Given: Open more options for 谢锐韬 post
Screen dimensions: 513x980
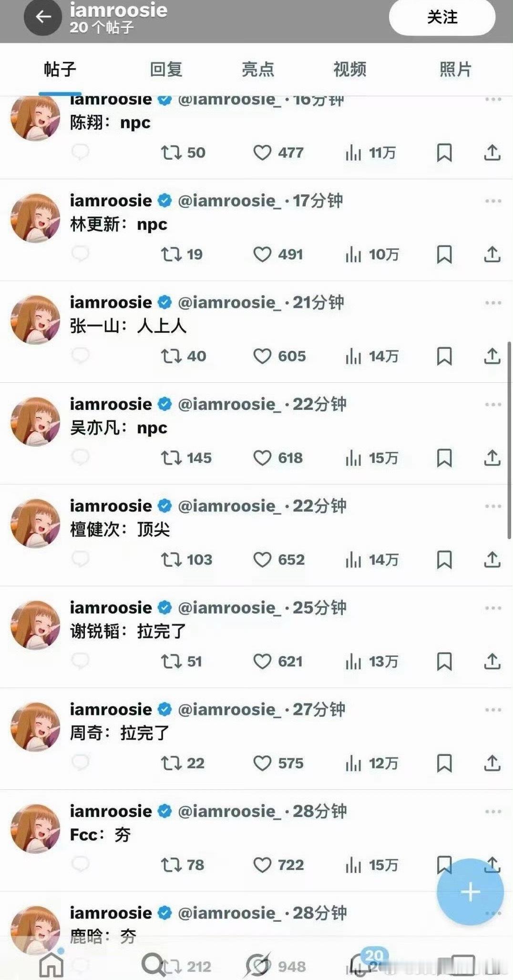Looking at the screenshot, I should pos(493,608).
